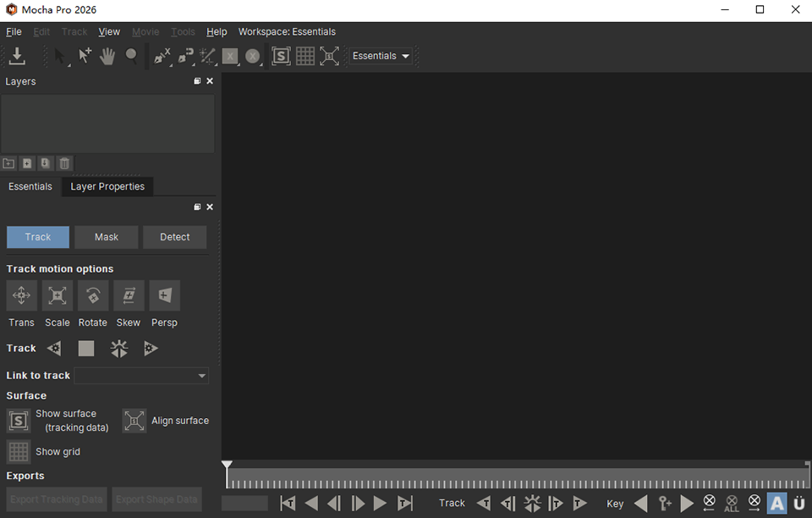Undock the Essentials panel below the tabs
812x518 pixels.
[197, 207]
